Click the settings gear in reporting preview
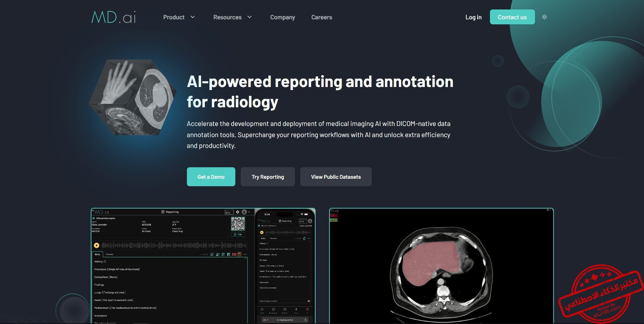The width and height of the screenshot is (644, 324). [x=237, y=212]
